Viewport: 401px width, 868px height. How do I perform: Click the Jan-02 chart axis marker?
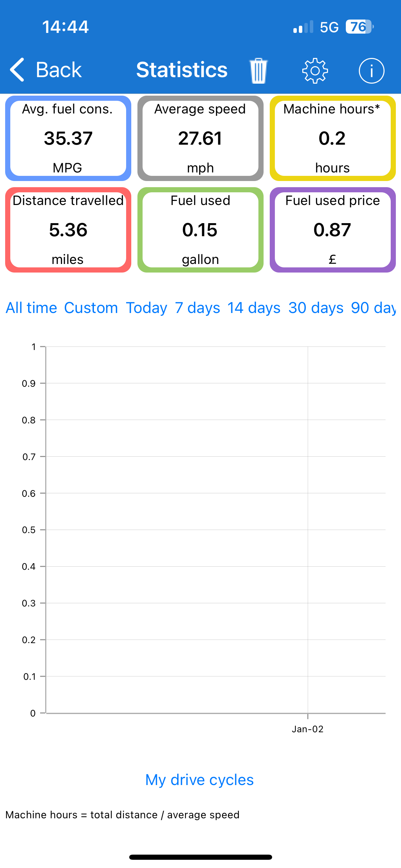click(x=308, y=729)
